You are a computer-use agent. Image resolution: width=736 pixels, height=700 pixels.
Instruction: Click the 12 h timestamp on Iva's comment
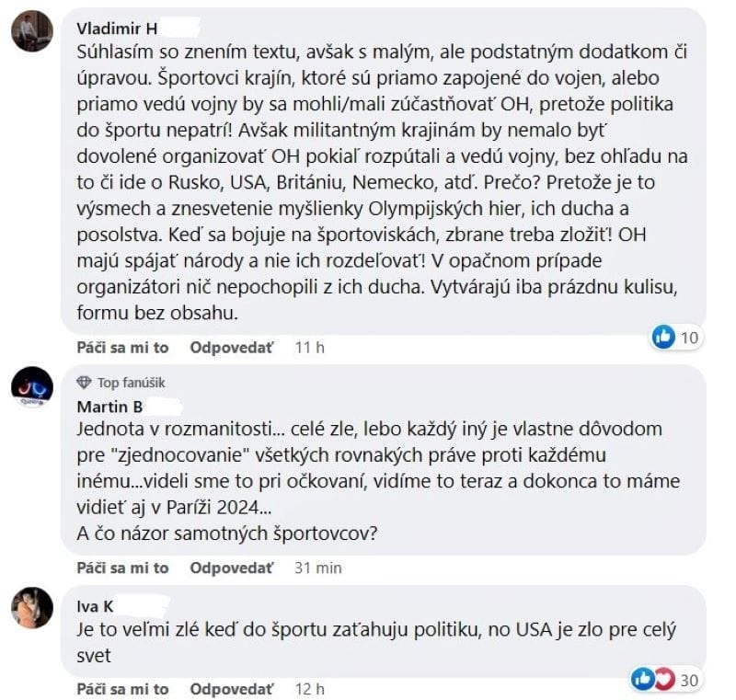310,688
